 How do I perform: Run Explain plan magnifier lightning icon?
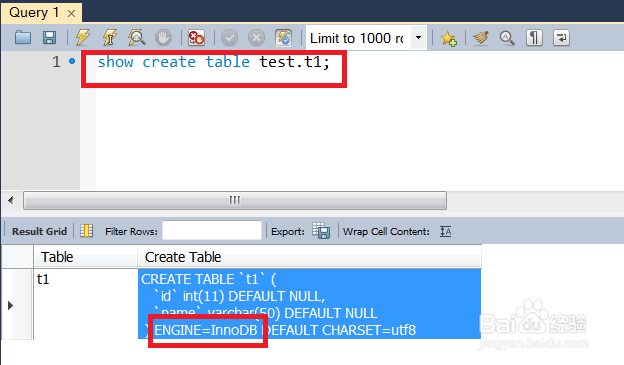point(136,38)
